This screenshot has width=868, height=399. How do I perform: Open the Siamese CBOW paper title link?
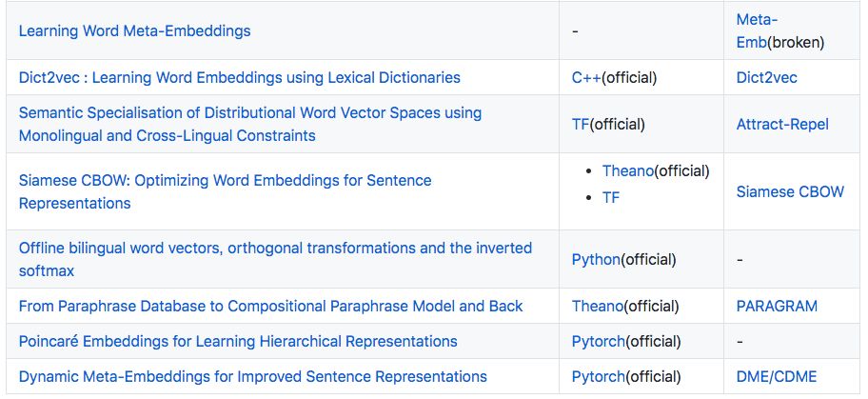pyautogui.click(x=225, y=180)
